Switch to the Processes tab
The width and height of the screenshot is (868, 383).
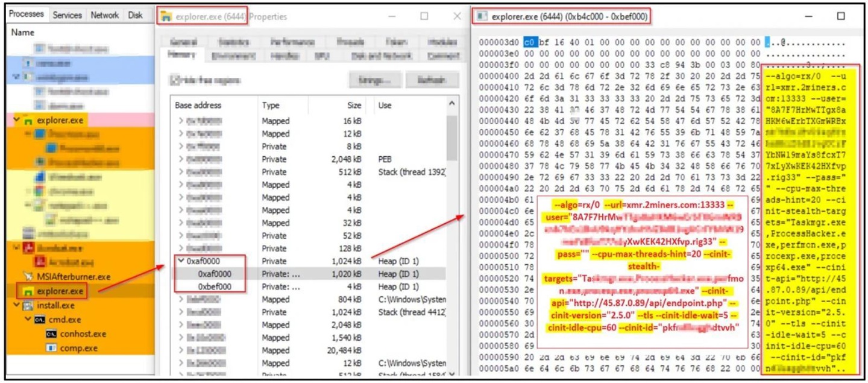(x=27, y=14)
